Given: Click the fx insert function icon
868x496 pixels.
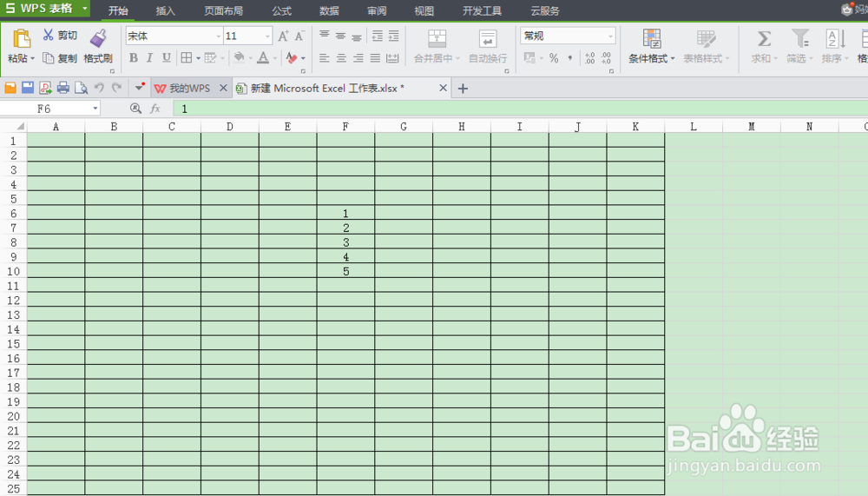Looking at the screenshot, I should [155, 109].
